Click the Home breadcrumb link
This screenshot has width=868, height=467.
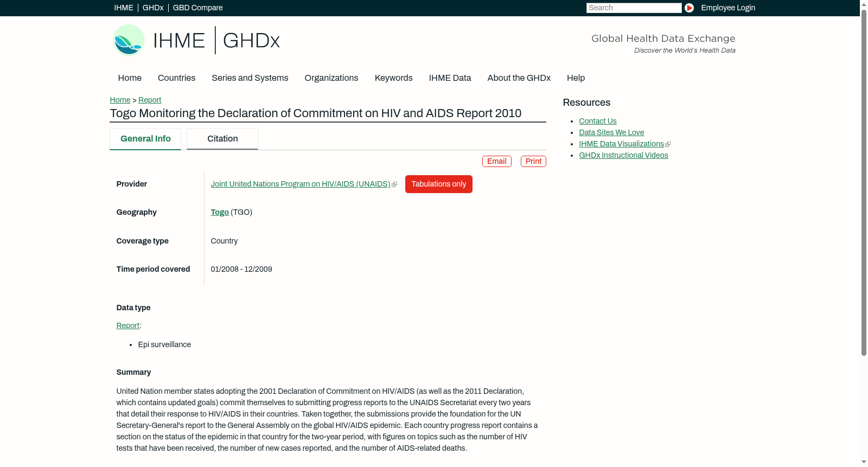(120, 100)
